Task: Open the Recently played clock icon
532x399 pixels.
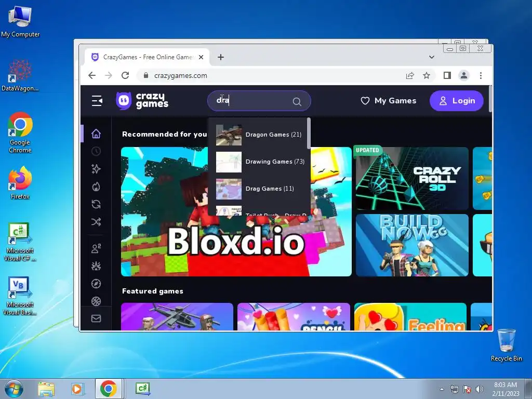Action: pos(96,151)
